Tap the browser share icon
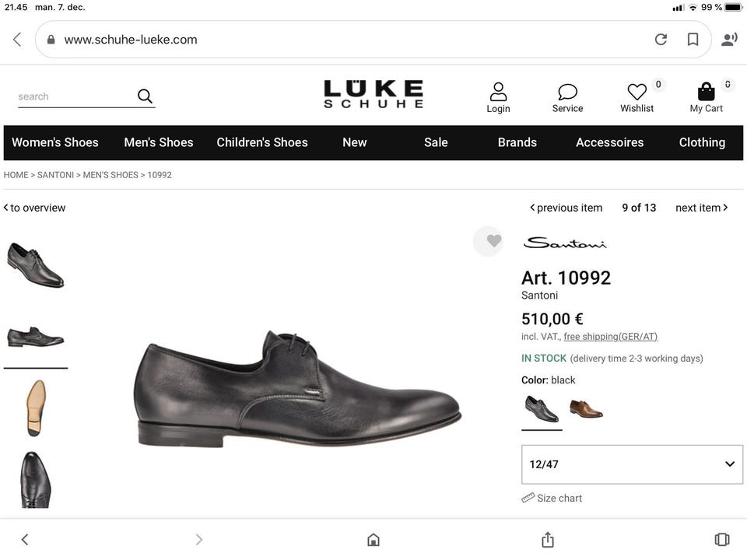This screenshot has width=747, height=560. click(x=547, y=539)
